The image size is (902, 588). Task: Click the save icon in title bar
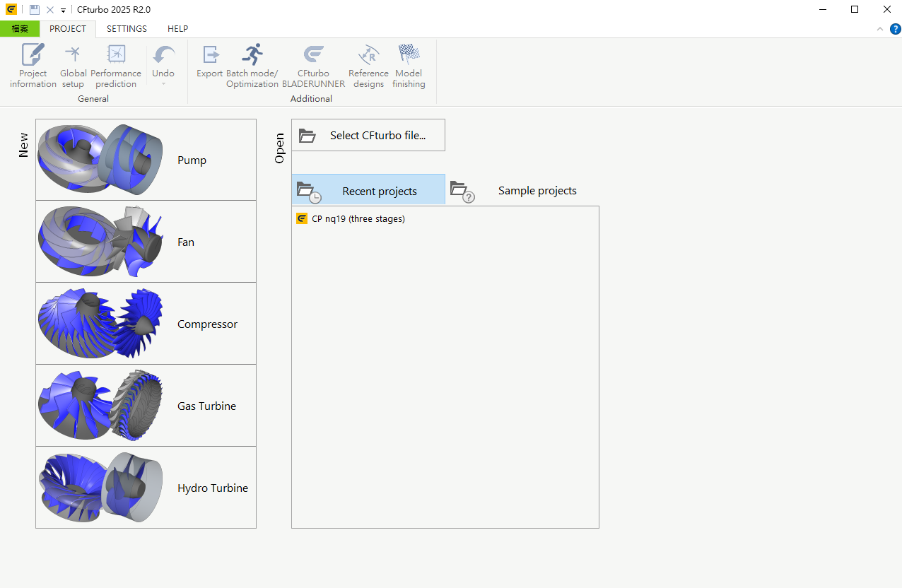(x=34, y=10)
